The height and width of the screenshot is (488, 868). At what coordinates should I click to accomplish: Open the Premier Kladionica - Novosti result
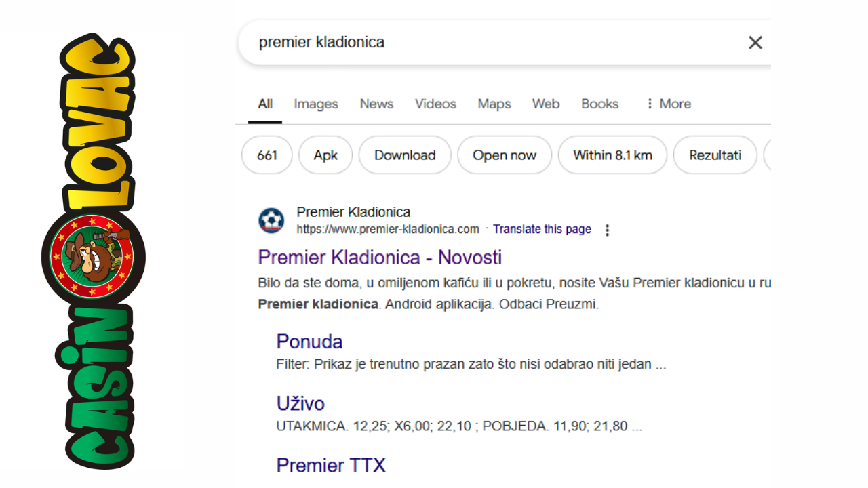(380, 258)
